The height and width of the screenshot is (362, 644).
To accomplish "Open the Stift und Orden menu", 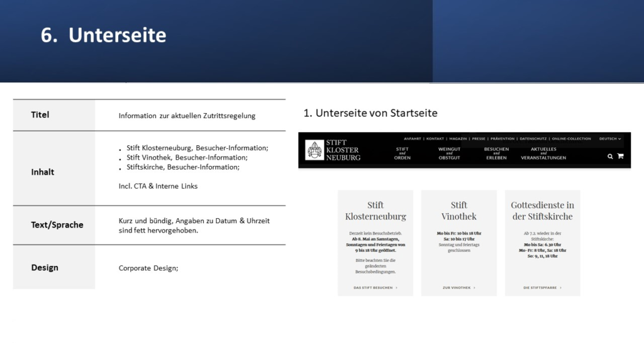I will click(402, 153).
